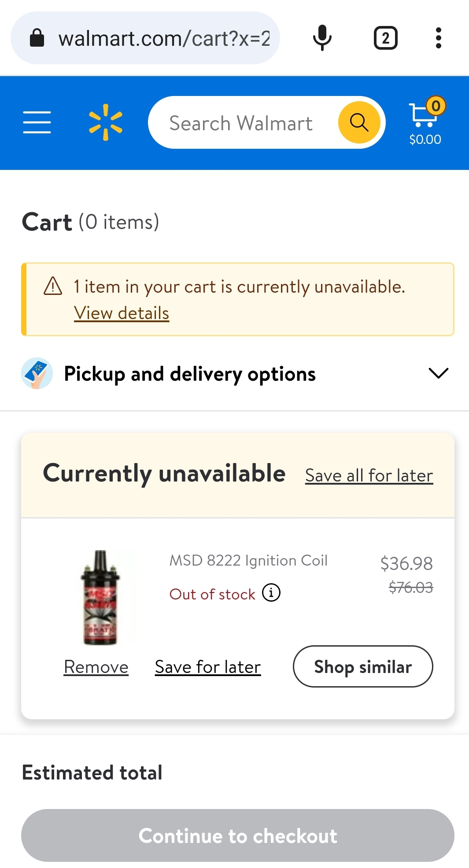The width and height of the screenshot is (469, 868).
Task: Activate the browser voice search microphone
Action: pyautogui.click(x=322, y=37)
